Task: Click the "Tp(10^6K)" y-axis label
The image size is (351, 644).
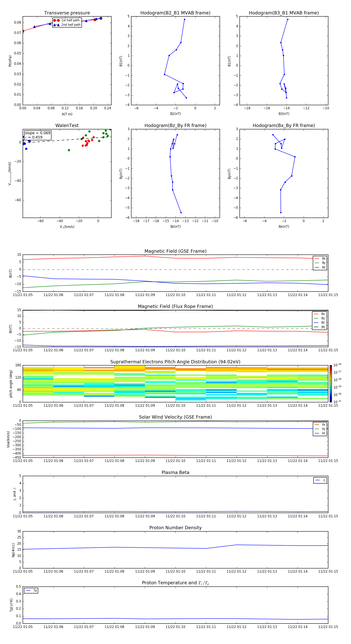Action: click(x=11, y=605)
